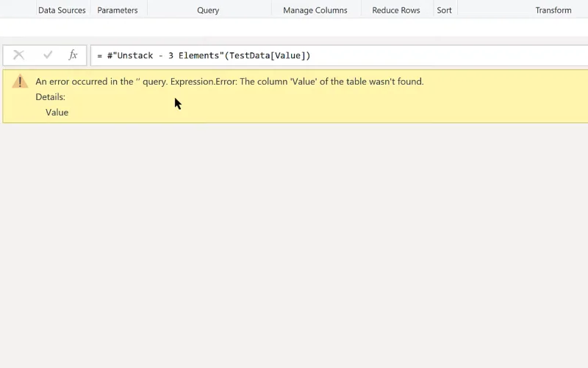Click the Value entry under Details

tap(57, 113)
